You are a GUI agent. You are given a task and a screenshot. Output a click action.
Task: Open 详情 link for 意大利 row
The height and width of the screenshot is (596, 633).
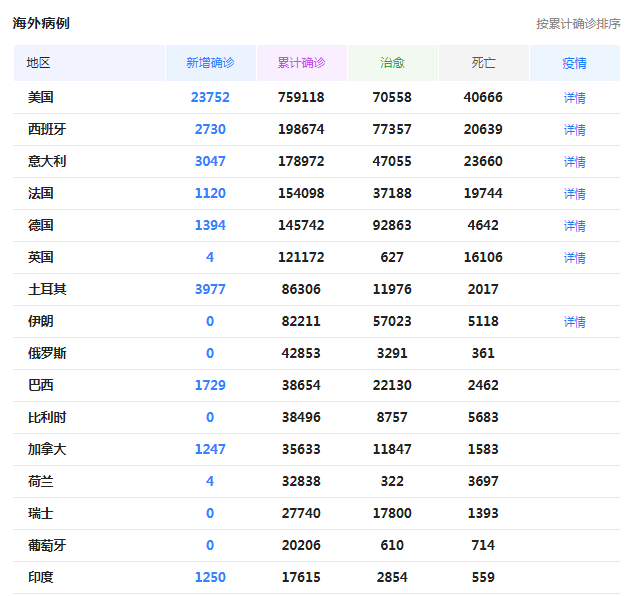574,162
